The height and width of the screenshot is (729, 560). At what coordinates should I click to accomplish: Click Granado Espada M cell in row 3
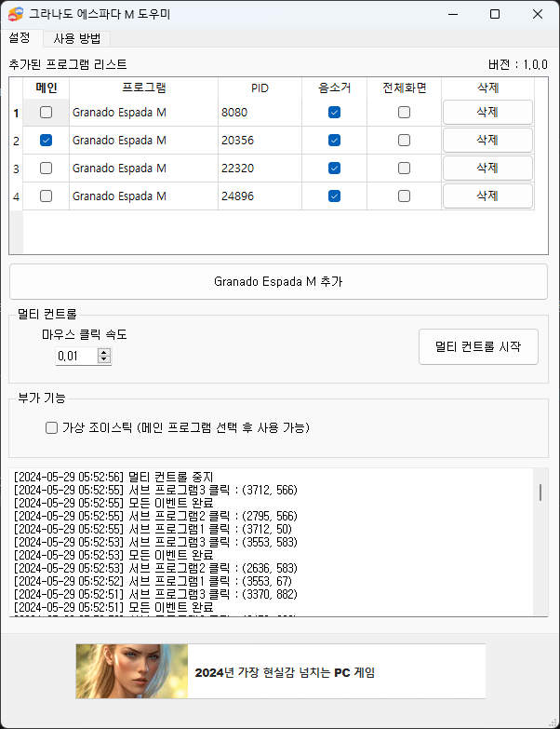point(144,168)
